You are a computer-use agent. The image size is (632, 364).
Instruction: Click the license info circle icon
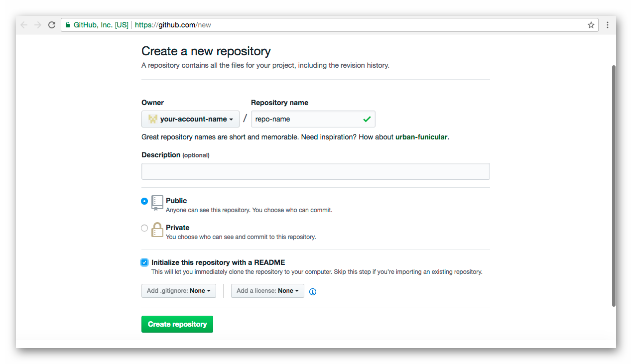click(313, 292)
